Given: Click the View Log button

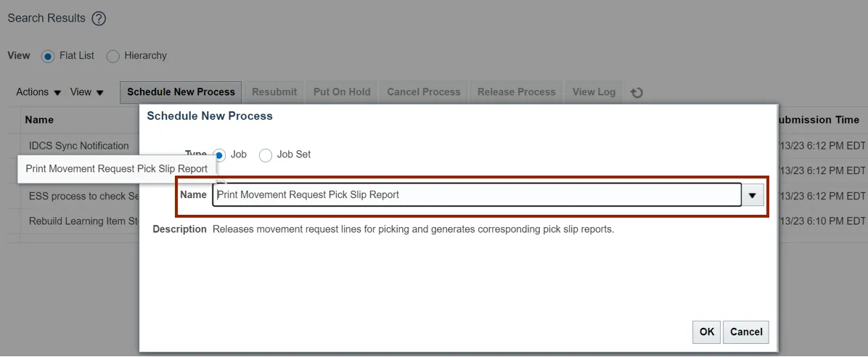Looking at the screenshot, I should [x=594, y=92].
